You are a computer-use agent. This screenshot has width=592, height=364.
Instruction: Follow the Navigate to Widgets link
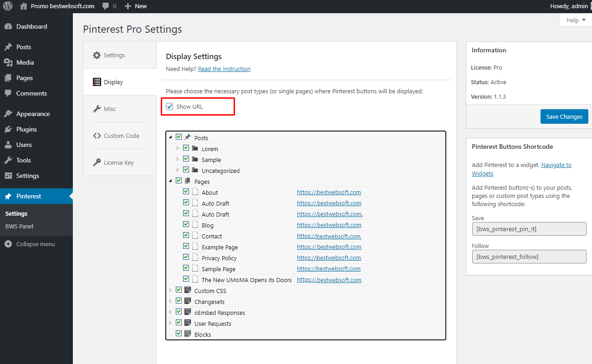point(521,169)
